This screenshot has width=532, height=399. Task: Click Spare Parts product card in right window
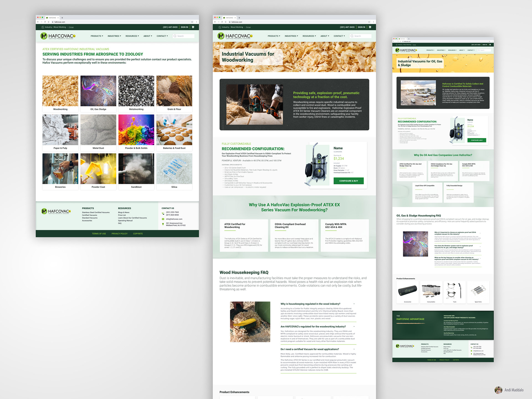point(478,293)
